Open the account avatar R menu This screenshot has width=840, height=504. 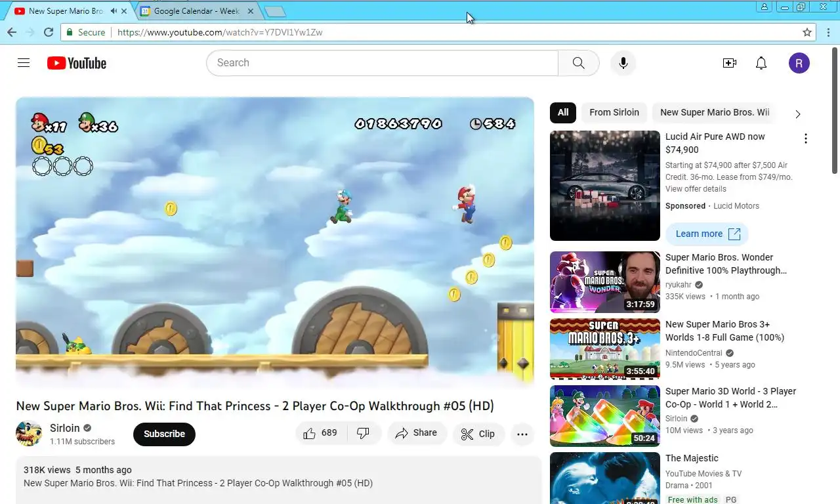coord(799,63)
